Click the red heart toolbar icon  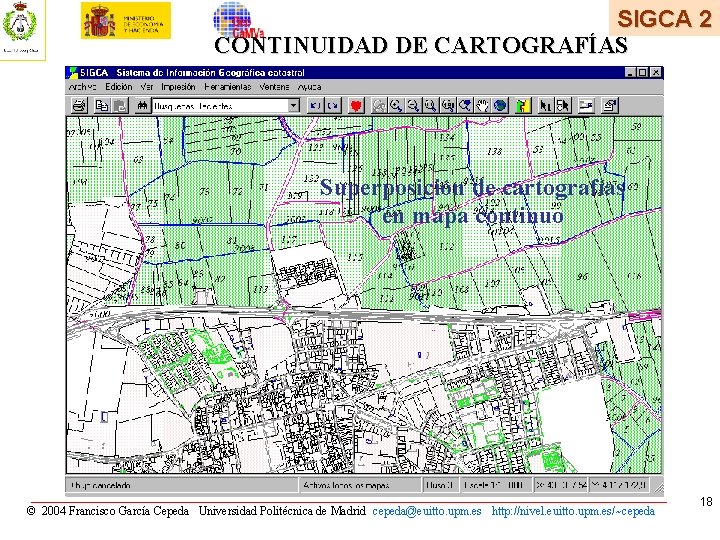coord(355,106)
